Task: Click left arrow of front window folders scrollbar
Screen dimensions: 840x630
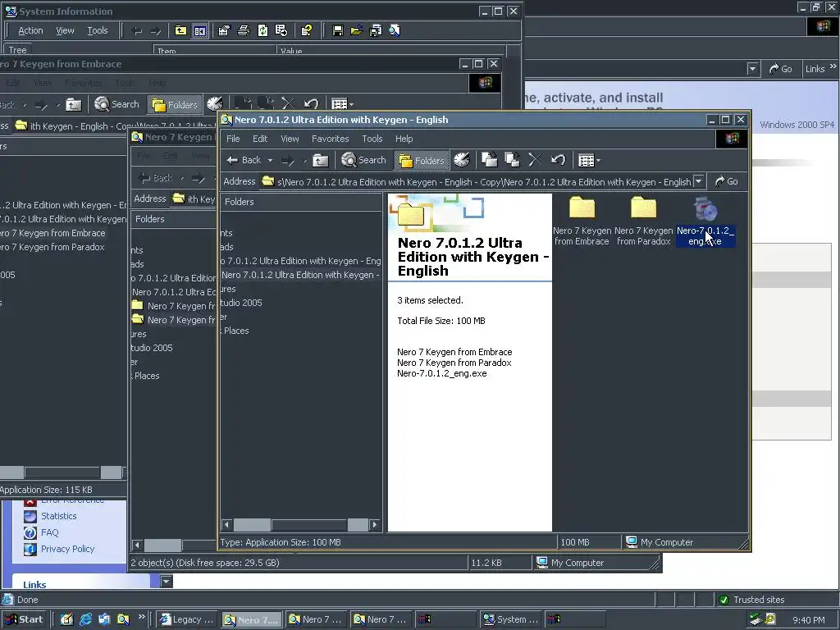Action: [x=226, y=524]
